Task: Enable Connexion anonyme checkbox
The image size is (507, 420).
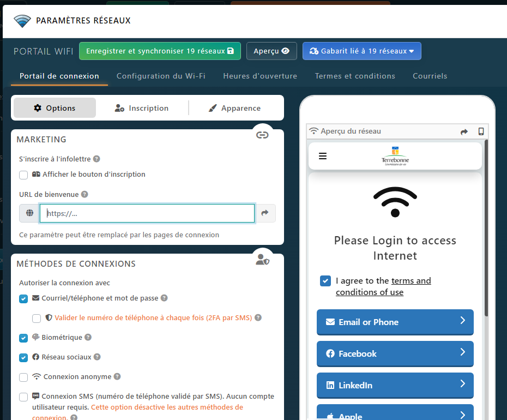Action: [23, 377]
